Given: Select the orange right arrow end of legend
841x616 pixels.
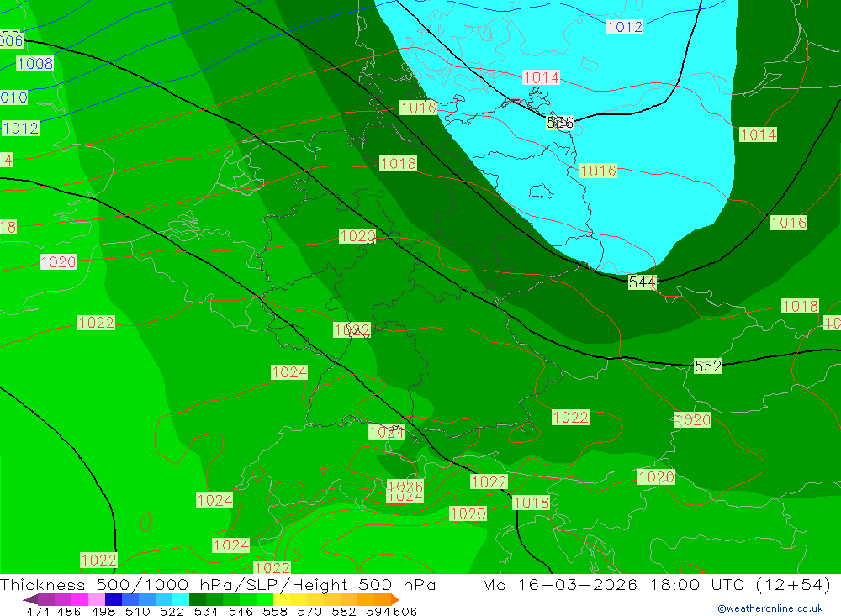Looking at the screenshot, I should pyautogui.click(x=395, y=599).
